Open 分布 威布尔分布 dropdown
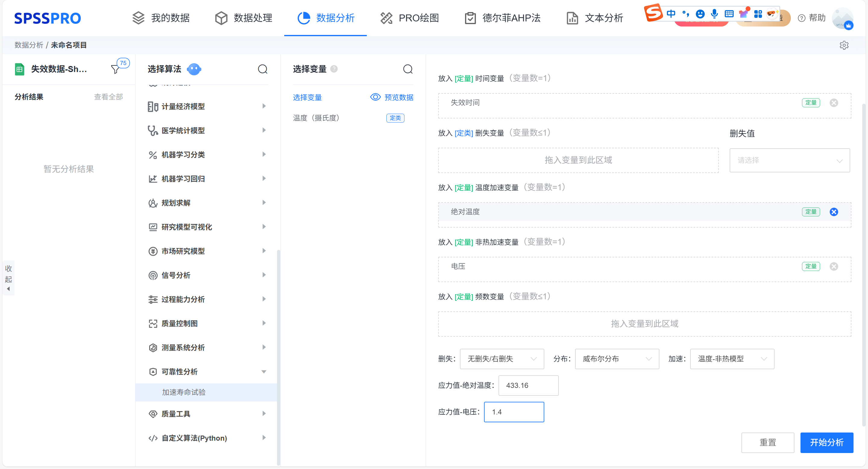868x469 pixels. pos(617,359)
